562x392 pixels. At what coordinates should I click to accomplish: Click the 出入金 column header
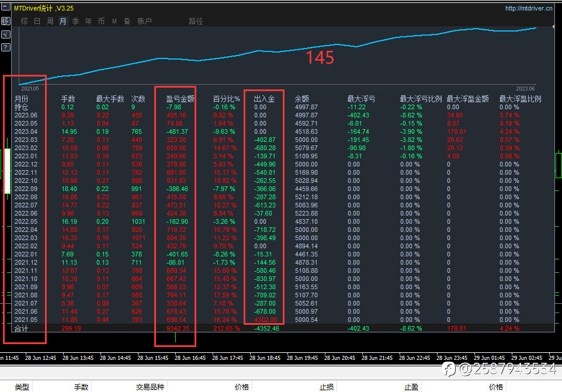(264, 99)
